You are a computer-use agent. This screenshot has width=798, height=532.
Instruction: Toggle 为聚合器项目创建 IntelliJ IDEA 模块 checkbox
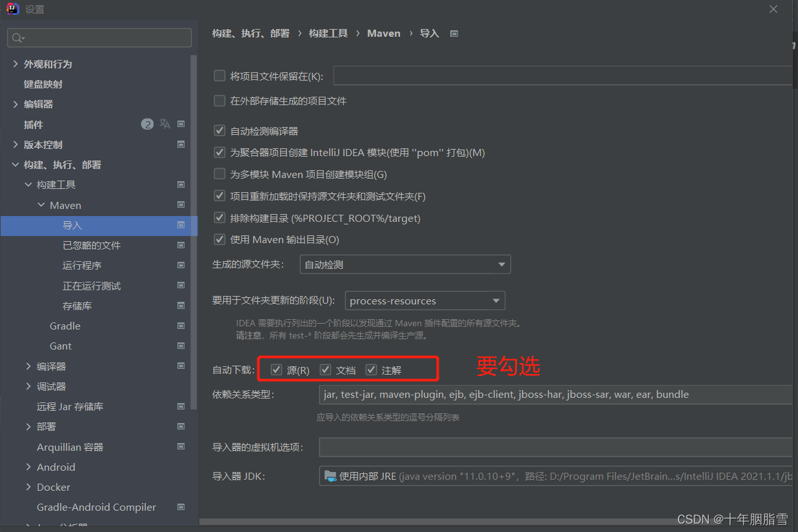tap(219, 153)
